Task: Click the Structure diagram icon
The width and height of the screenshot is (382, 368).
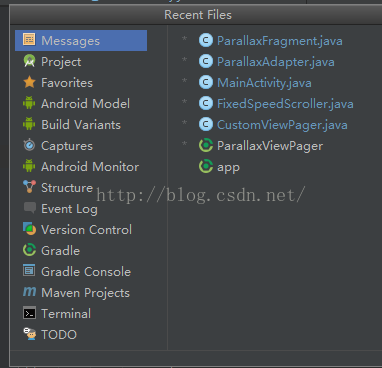Action: tap(29, 187)
